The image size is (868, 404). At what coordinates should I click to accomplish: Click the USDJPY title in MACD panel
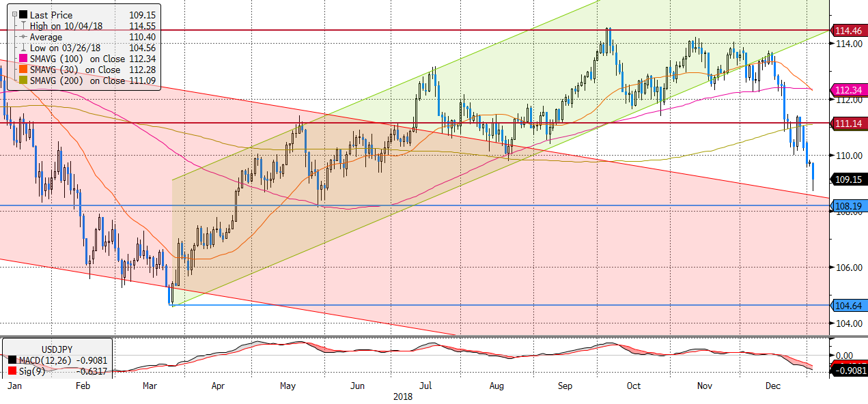coord(57,348)
